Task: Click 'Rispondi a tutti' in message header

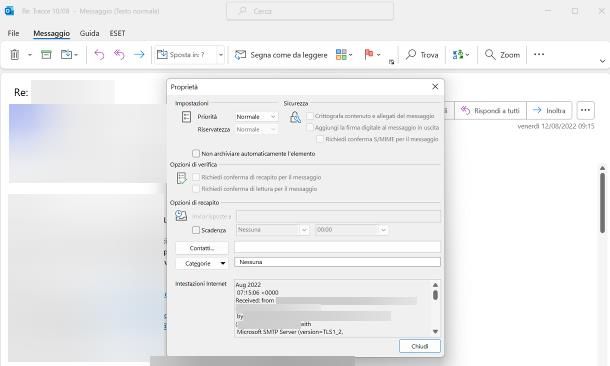Action: tap(490, 111)
